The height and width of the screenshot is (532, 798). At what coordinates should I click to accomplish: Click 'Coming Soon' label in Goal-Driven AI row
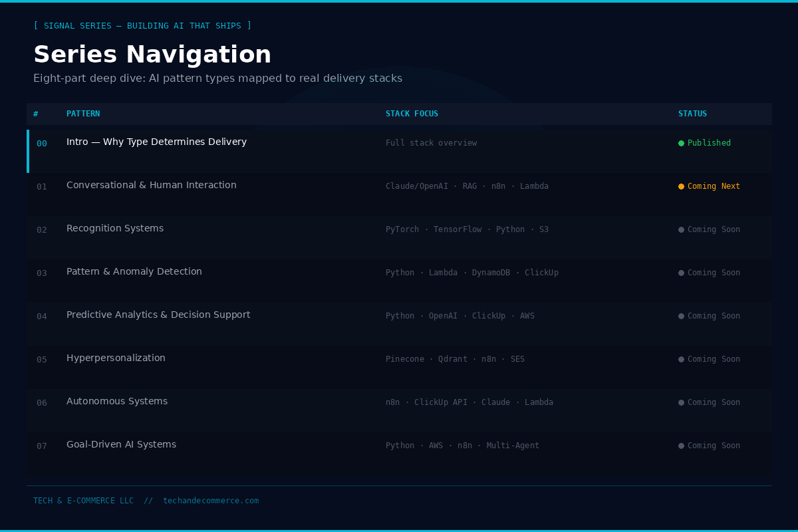point(714,446)
